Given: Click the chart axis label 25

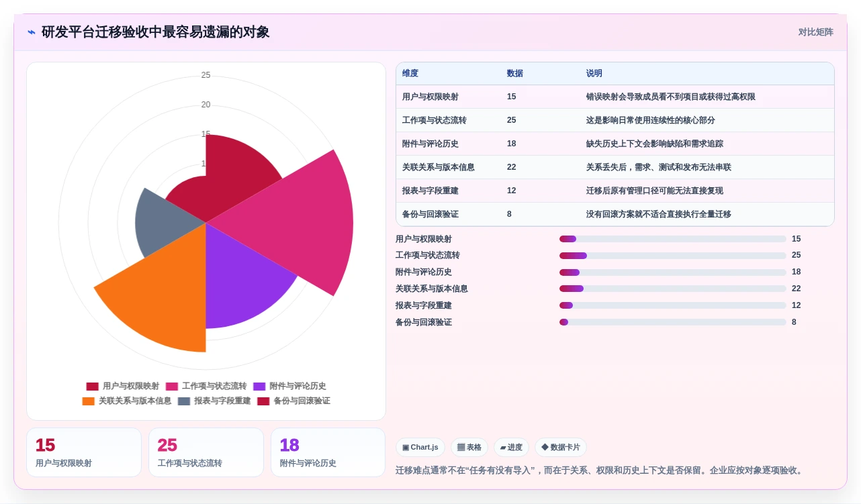Looking at the screenshot, I should click(206, 75).
